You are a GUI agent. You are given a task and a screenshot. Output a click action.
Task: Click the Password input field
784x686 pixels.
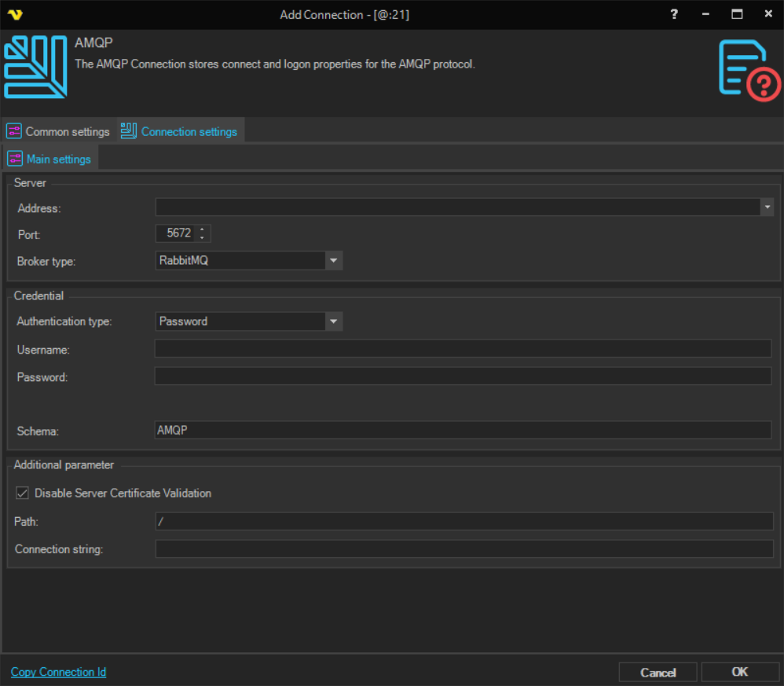click(x=463, y=376)
